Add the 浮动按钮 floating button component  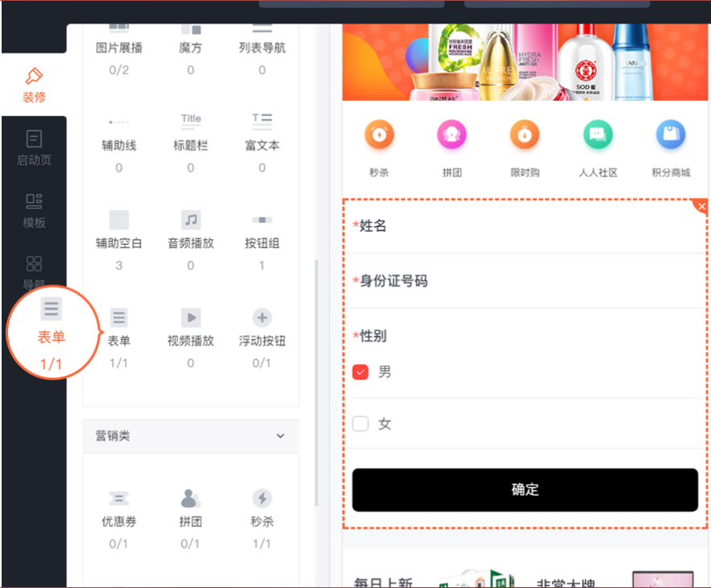tap(262, 340)
